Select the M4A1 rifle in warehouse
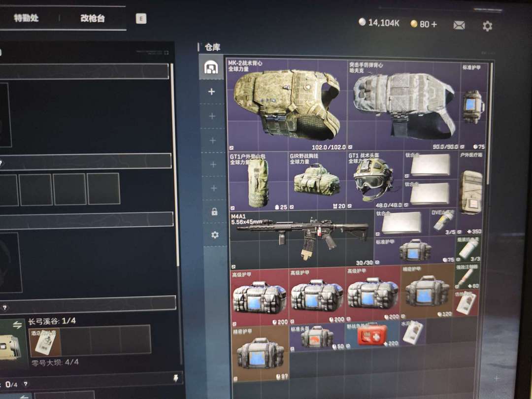 (301, 238)
